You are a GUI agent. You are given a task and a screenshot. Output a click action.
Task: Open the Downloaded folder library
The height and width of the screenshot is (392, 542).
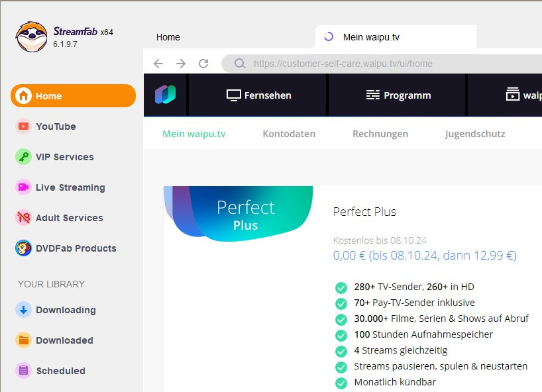coord(64,340)
